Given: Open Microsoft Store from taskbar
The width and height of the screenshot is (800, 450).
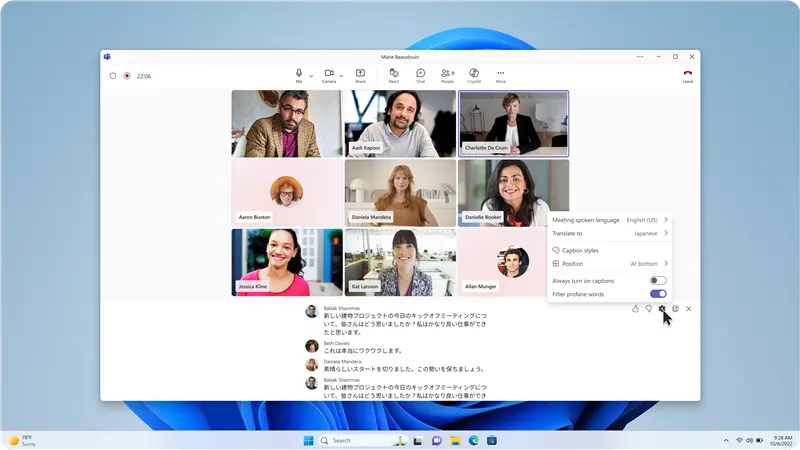Looking at the screenshot, I should pos(492,441).
